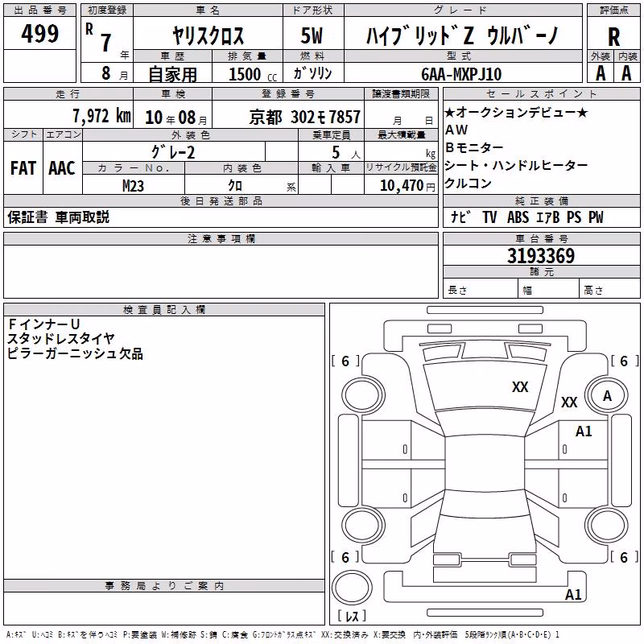This screenshot has height=644, width=644.
Task: Click the 事務局よりご案内 header
Action: [164, 586]
